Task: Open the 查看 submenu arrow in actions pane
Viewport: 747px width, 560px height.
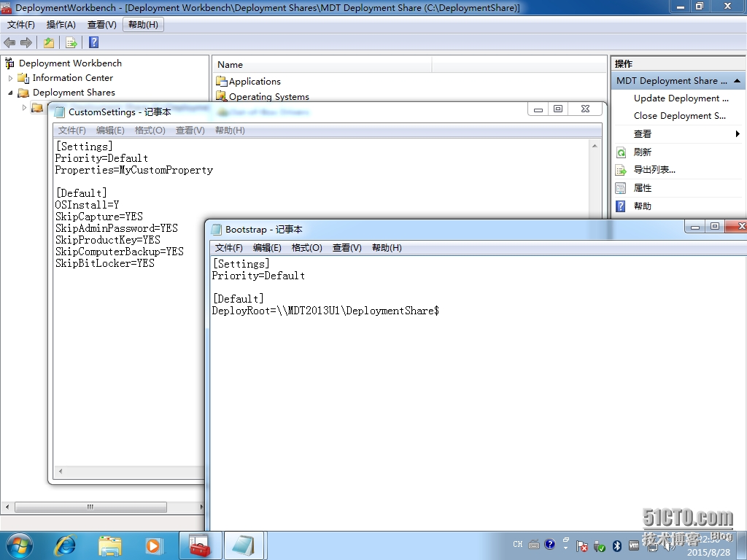Action: [x=738, y=134]
